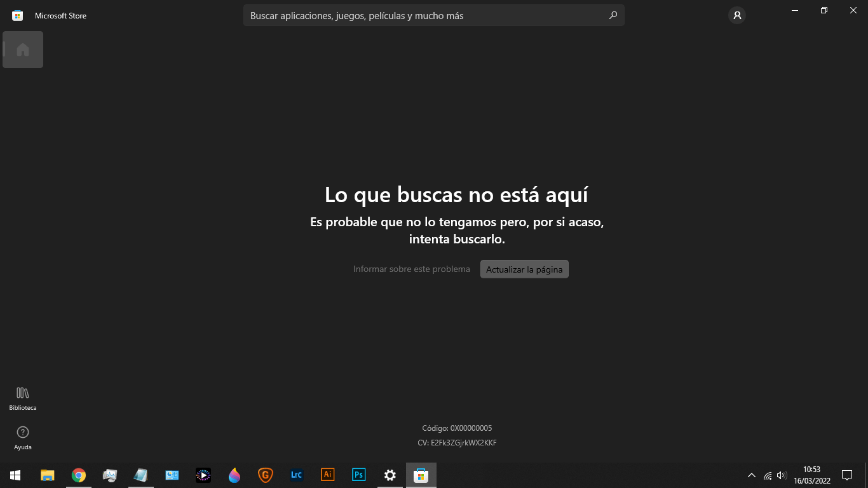Restore down the Microsoft Store window
Screen dimensions: 868x488
pos(824,10)
